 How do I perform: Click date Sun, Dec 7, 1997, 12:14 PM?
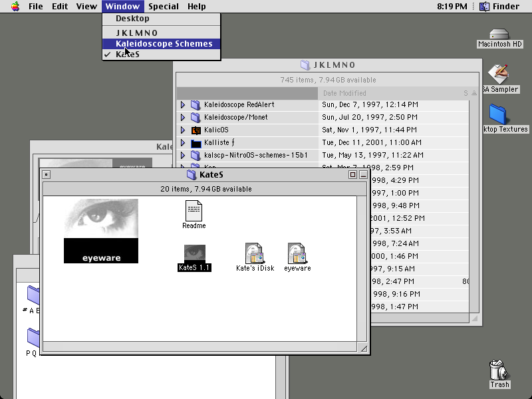(x=370, y=104)
